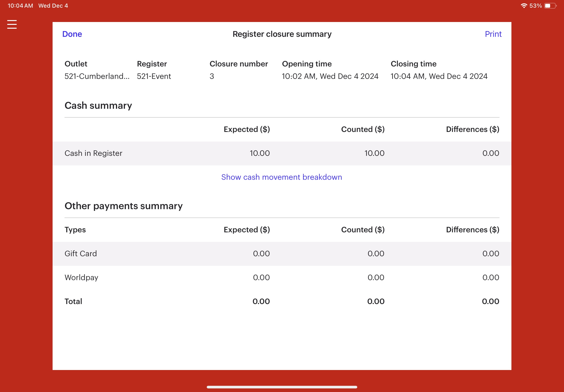Open the hamburger menu icon

pyautogui.click(x=12, y=24)
